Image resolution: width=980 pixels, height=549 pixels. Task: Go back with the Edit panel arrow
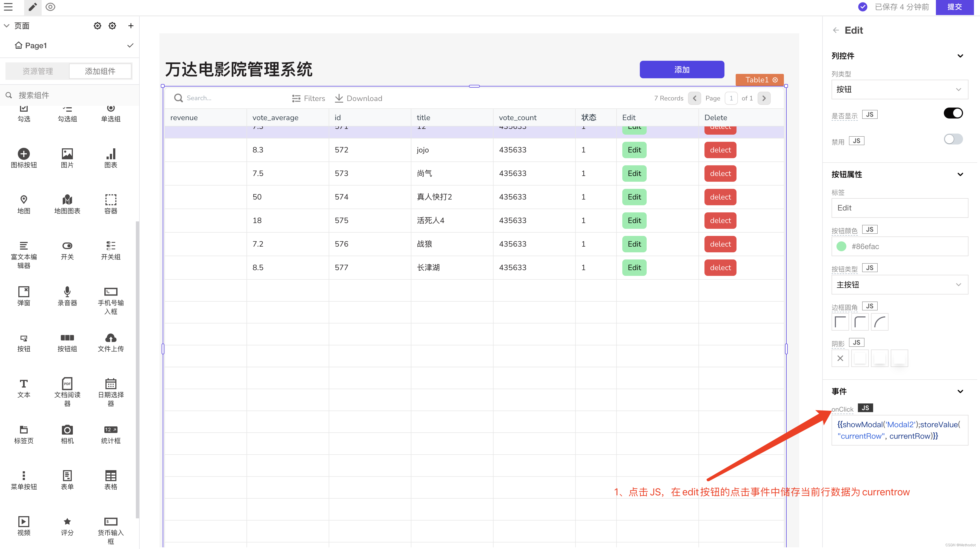coord(836,30)
